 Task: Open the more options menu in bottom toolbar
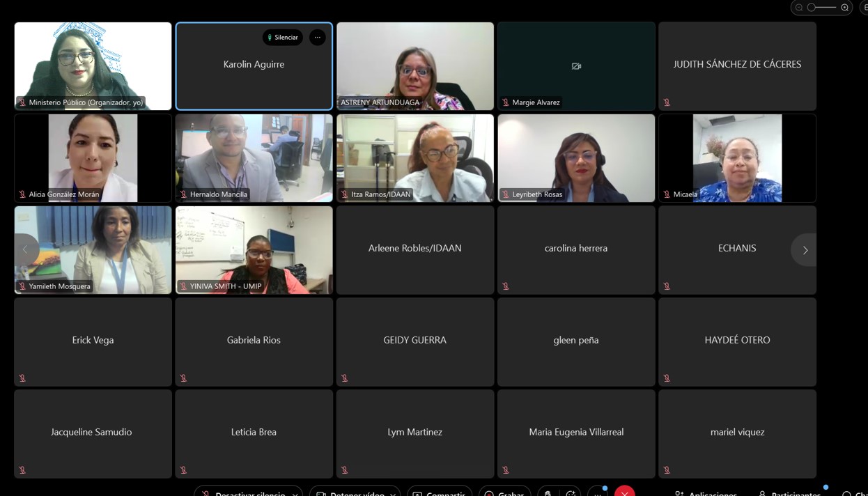click(x=598, y=493)
